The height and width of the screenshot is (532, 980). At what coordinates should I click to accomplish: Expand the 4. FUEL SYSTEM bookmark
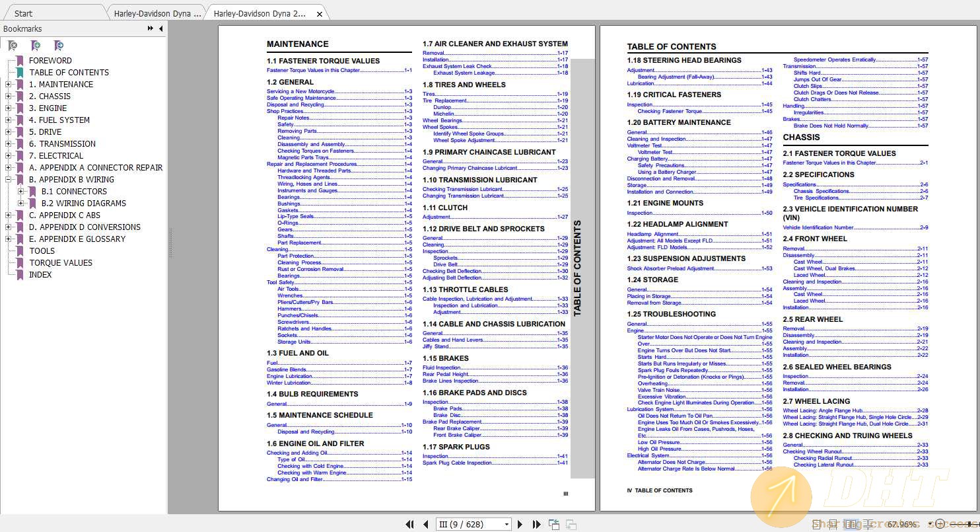[8, 120]
